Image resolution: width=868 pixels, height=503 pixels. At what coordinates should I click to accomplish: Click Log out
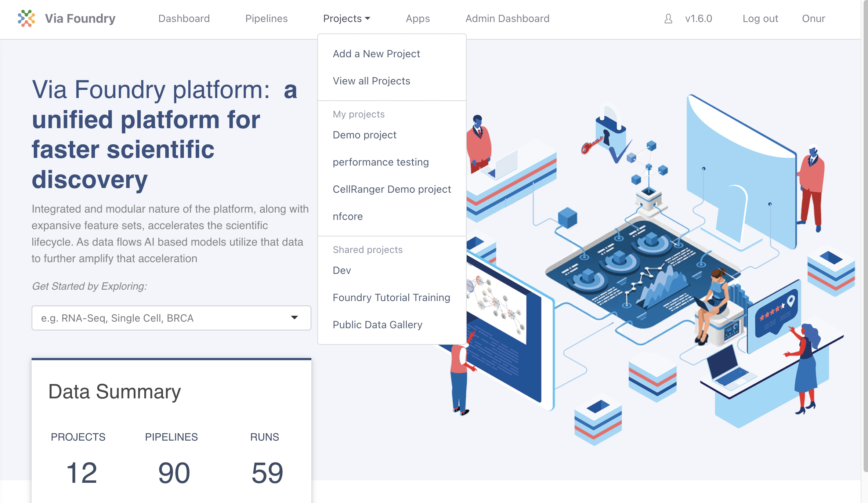click(x=760, y=19)
